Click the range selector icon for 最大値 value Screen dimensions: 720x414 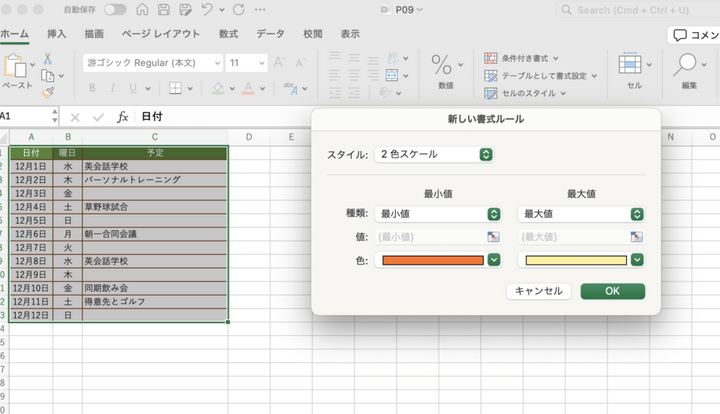[x=637, y=237]
